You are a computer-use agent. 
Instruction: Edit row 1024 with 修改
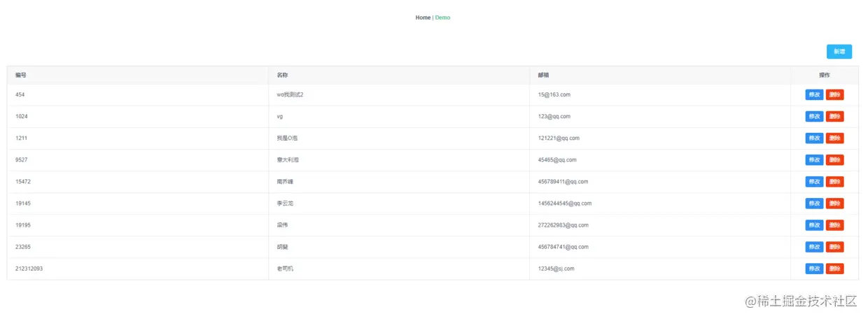pos(814,116)
